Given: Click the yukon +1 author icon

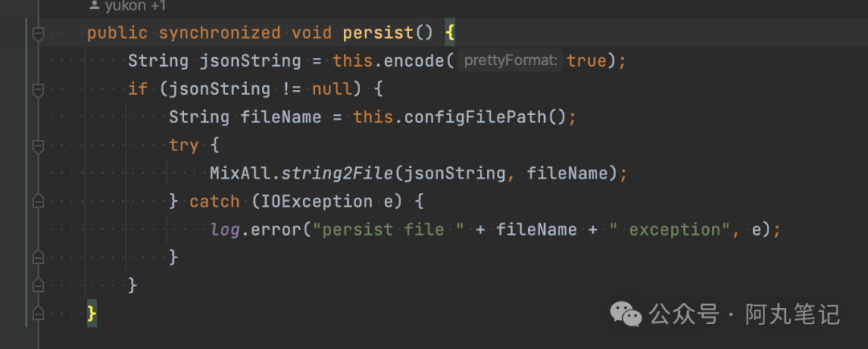Looking at the screenshot, I should click(x=94, y=7).
